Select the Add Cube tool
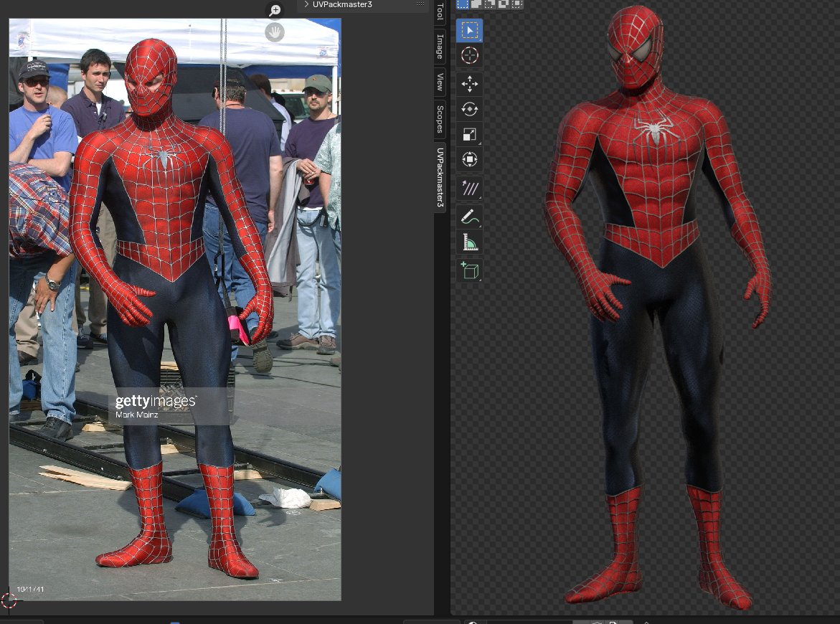 click(x=470, y=270)
